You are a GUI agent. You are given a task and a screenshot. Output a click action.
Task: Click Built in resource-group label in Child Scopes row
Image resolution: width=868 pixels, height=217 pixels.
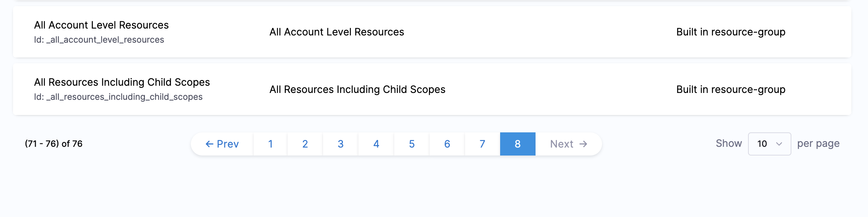pyautogui.click(x=731, y=89)
